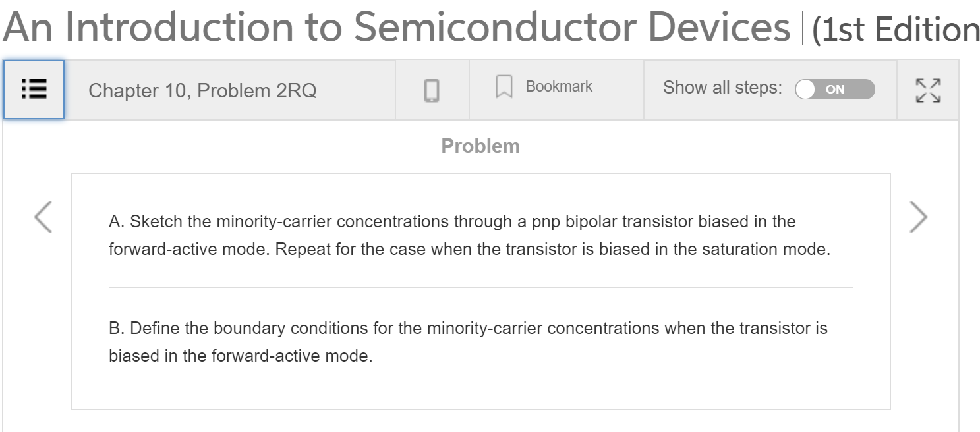Select the Problem section heading
The width and height of the screenshot is (980, 432).
(x=480, y=146)
